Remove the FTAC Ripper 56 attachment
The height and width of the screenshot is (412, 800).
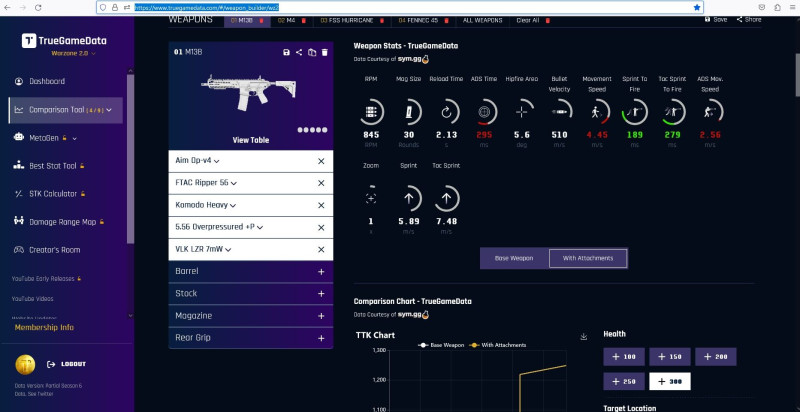point(321,183)
